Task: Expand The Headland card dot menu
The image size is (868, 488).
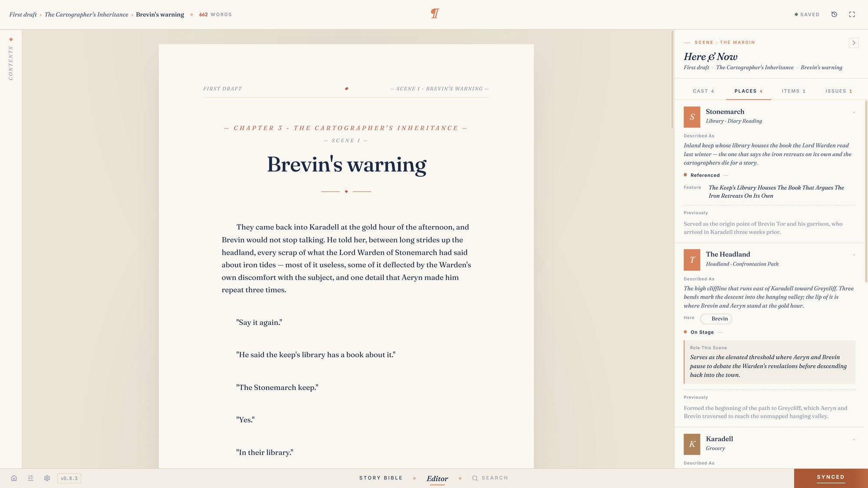Action: (854, 255)
